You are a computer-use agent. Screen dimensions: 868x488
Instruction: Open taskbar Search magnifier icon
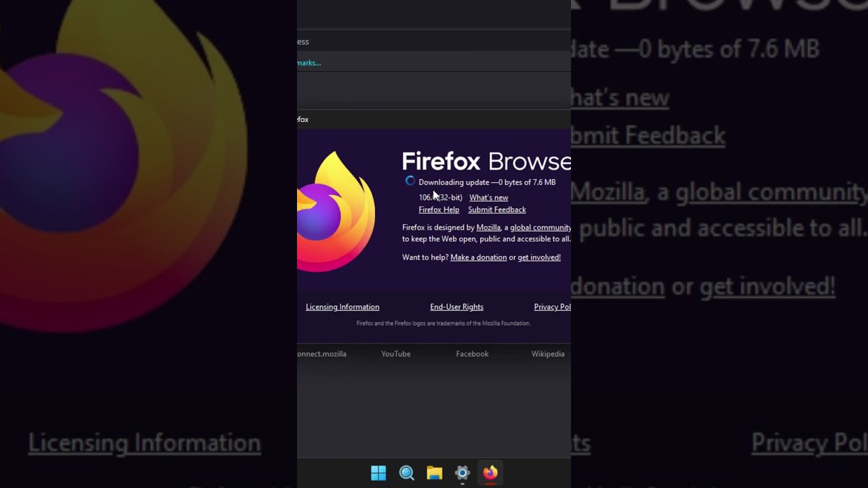pos(407,473)
